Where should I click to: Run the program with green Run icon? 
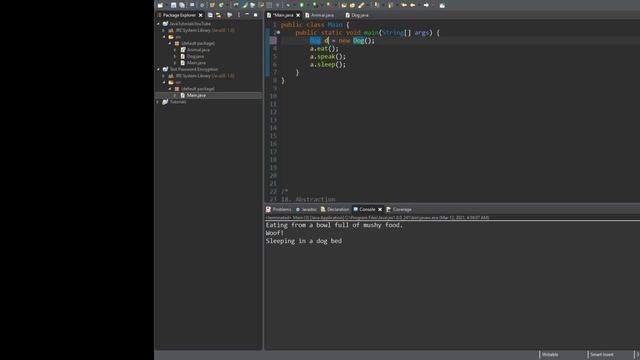[302, 5]
